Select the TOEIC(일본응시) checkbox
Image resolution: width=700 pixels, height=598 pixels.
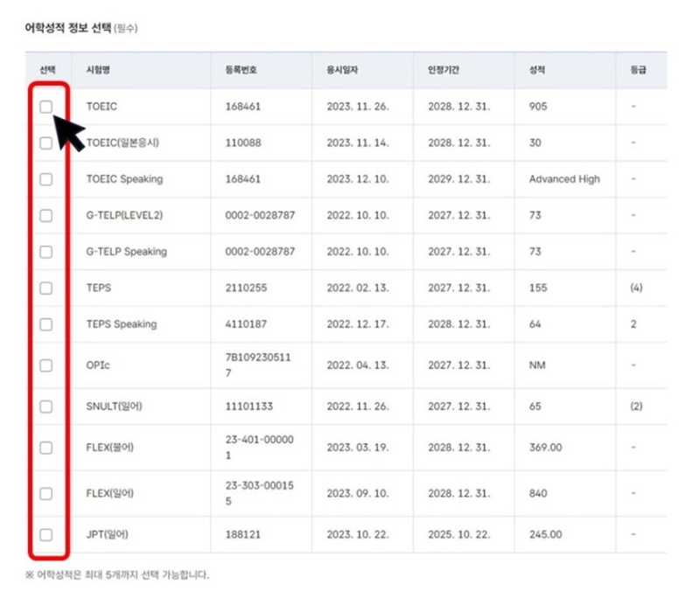(48, 142)
